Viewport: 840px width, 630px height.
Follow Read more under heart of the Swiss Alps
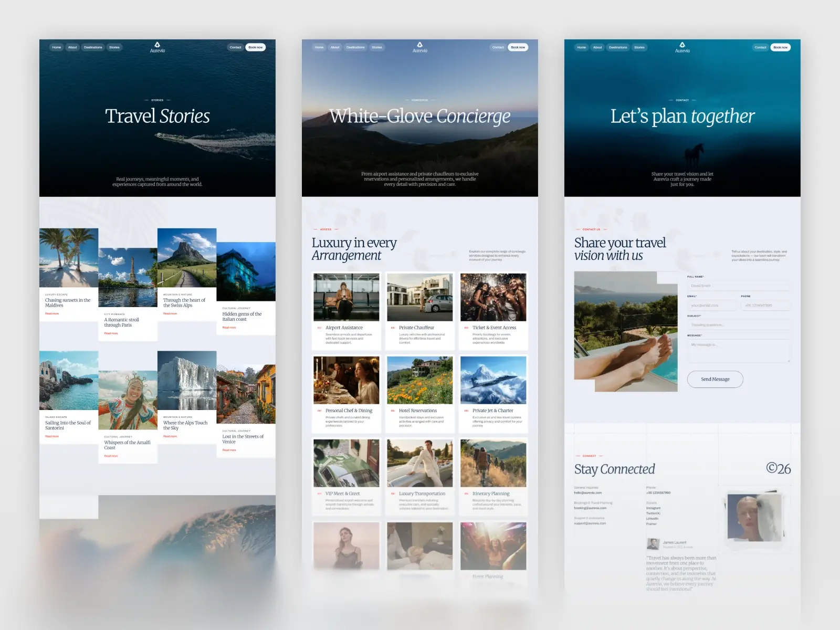(170, 313)
